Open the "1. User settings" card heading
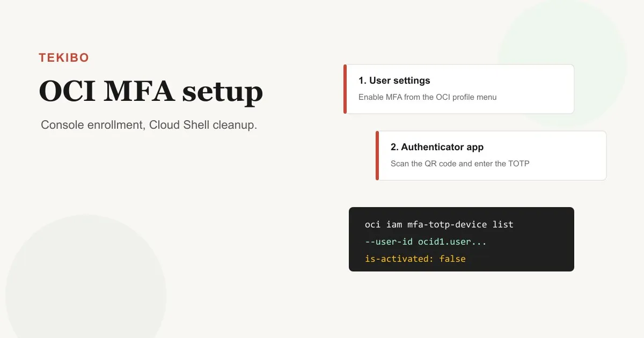This screenshot has height=338, width=644. [394, 80]
